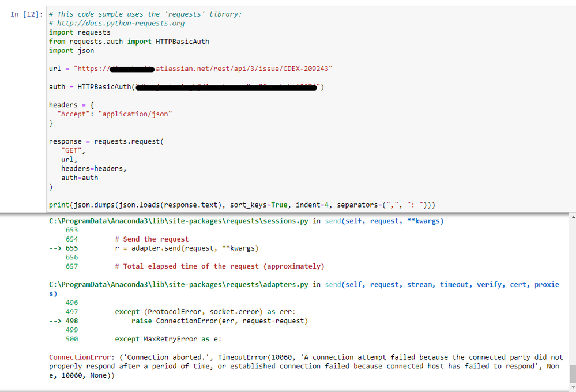Viewport: 576px width, 392px height.
Task: Click the docs.python-requests.org comment line
Action: tap(117, 24)
